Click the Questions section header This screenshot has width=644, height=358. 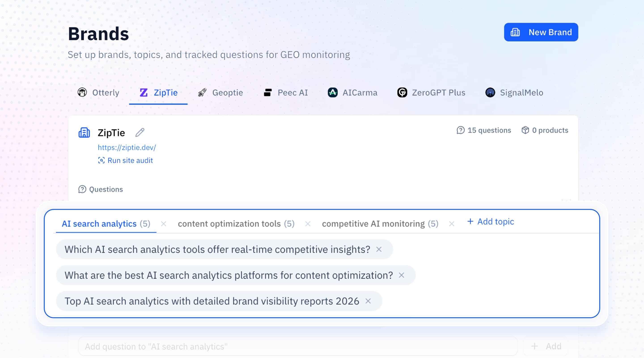100,189
